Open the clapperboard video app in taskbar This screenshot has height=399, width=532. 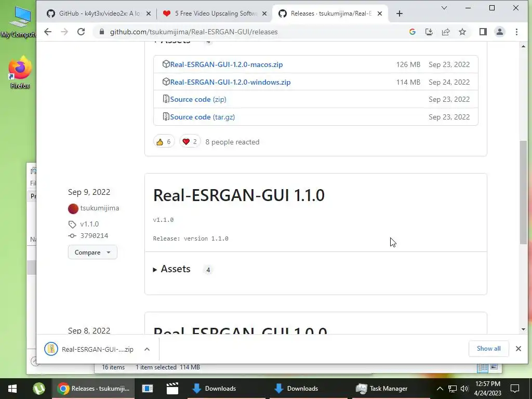point(172,389)
